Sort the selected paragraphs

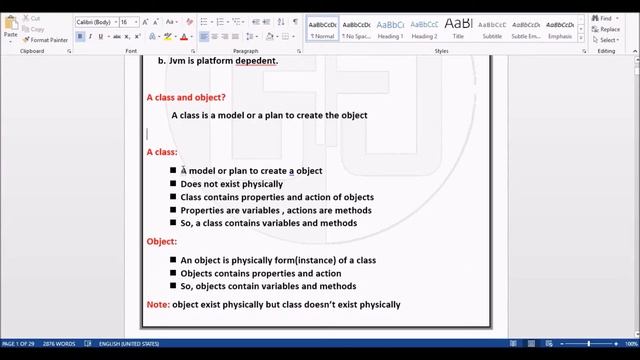tap(281, 22)
